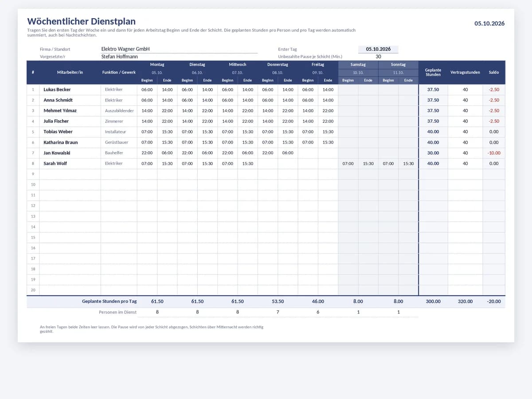Viewport: 532px width, 399px height.
Task: Click the 'Sonntag' column header
Action: (x=398, y=65)
